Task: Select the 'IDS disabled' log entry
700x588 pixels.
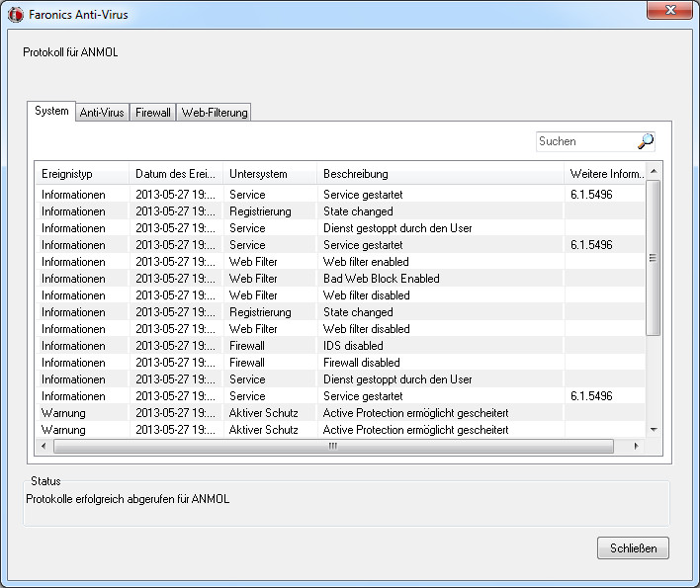Action: (340, 345)
